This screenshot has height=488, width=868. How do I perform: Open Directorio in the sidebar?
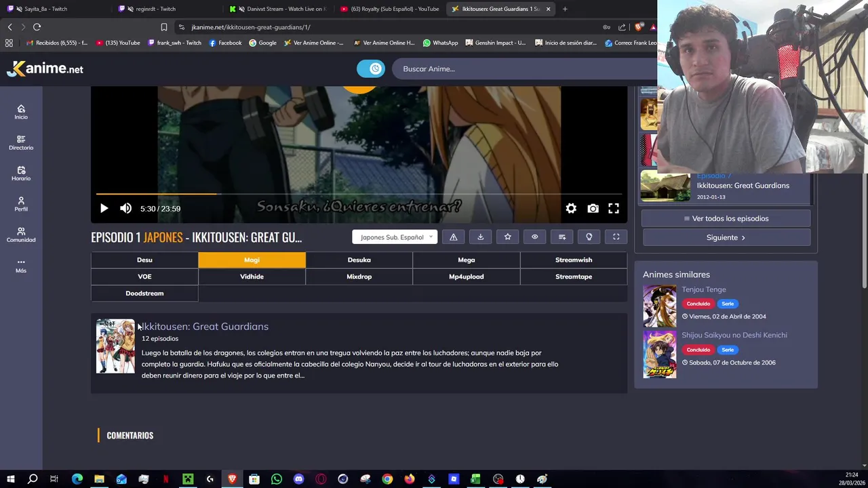pos(21,142)
